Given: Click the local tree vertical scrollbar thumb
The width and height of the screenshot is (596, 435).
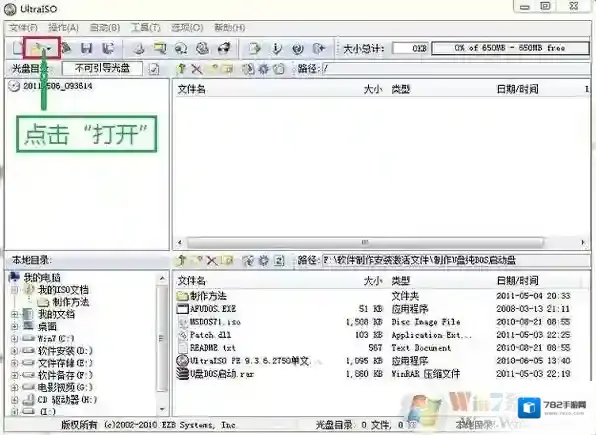Looking at the screenshot, I should click(x=162, y=338).
